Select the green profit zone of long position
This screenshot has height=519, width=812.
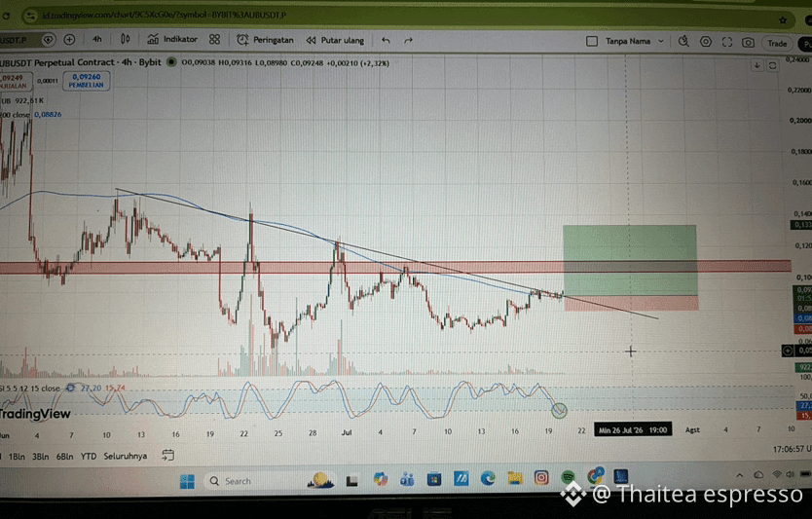click(x=629, y=261)
